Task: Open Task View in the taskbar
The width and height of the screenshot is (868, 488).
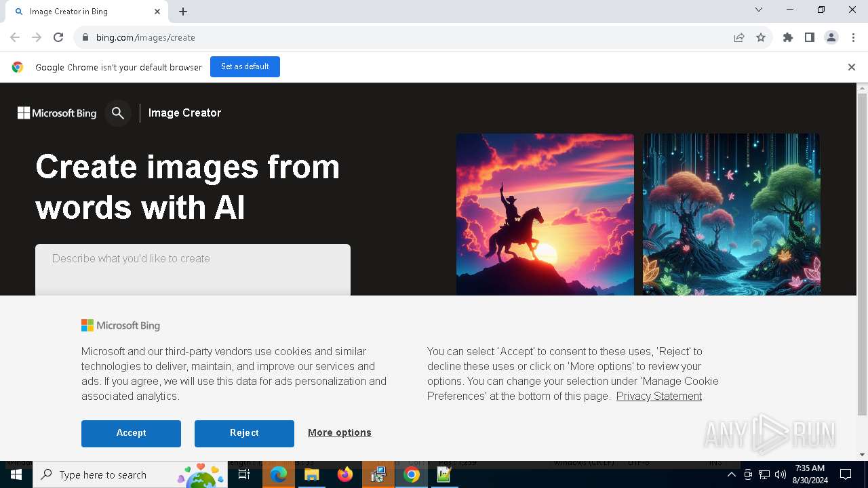Action: [244, 474]
